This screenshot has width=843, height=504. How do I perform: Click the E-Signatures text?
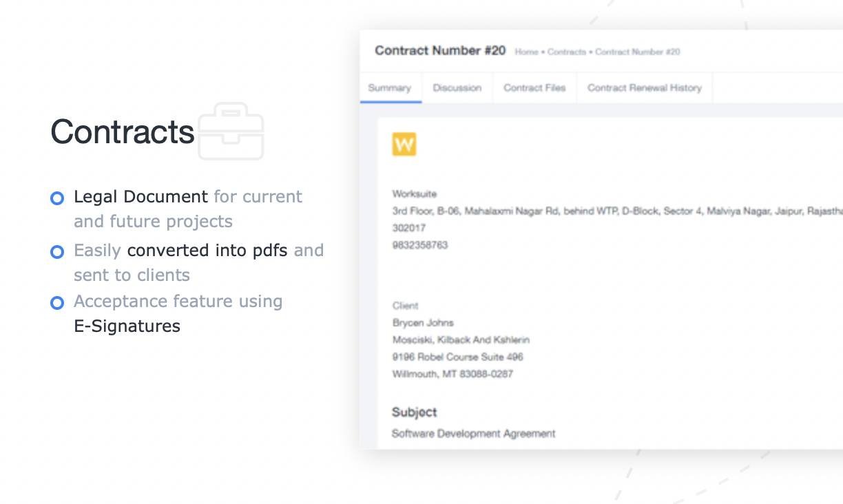127,326
